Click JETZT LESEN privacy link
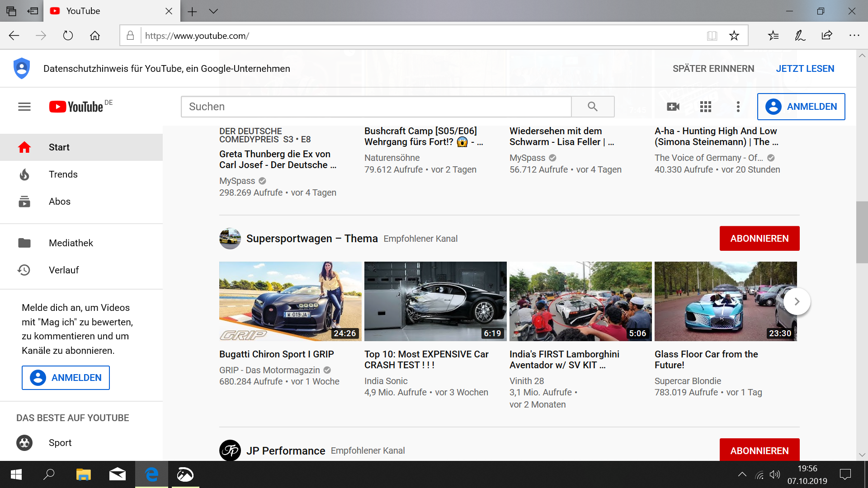The height and width of the screenshot is (488, 868). (x=805, y=69)
